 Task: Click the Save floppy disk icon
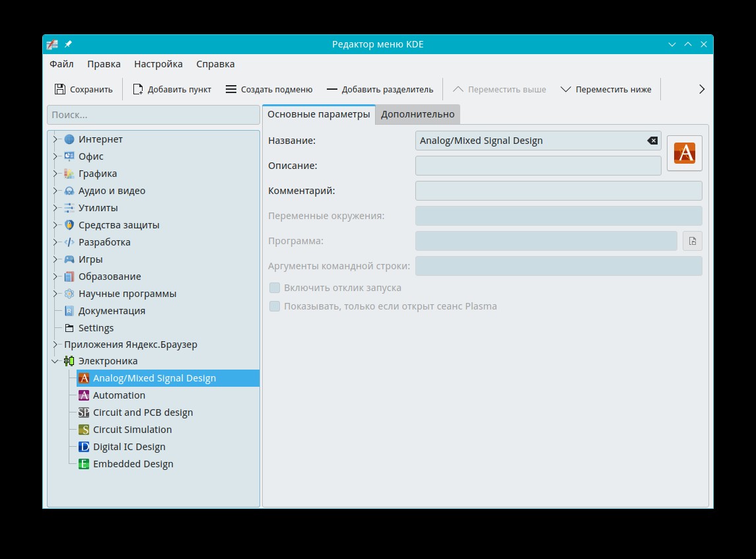pos(60,89)
